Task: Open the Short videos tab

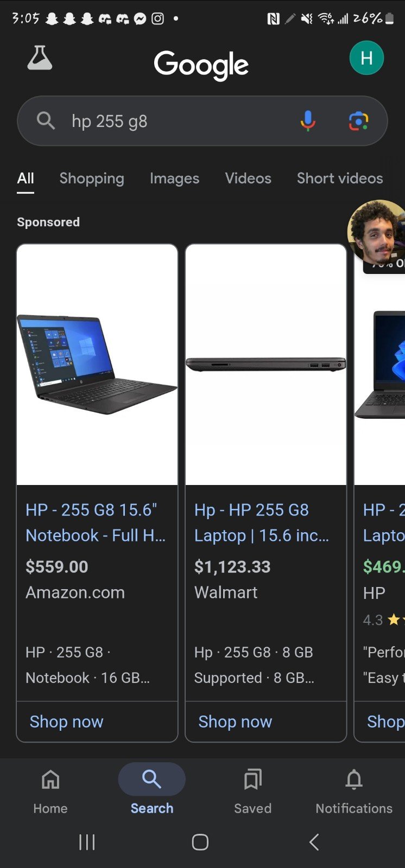Action: pos(340,178)
